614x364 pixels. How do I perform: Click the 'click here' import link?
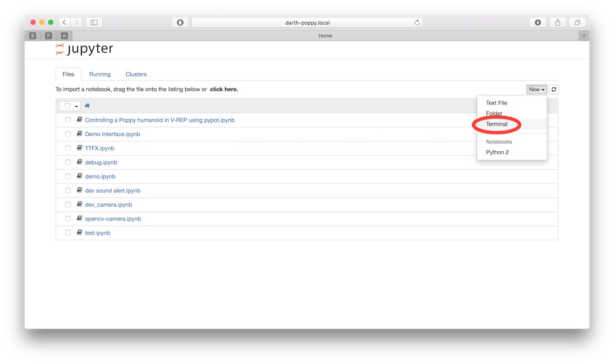[224, 89]
